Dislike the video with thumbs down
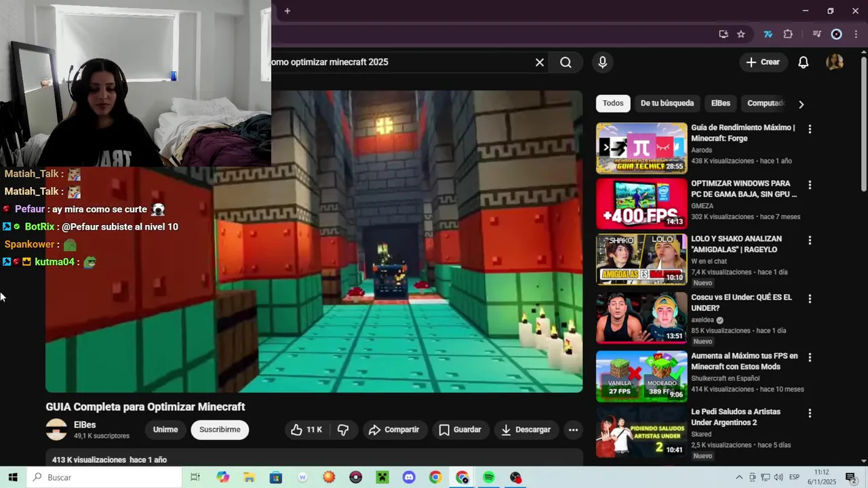 pyautogui.click(x=343, y=430)
